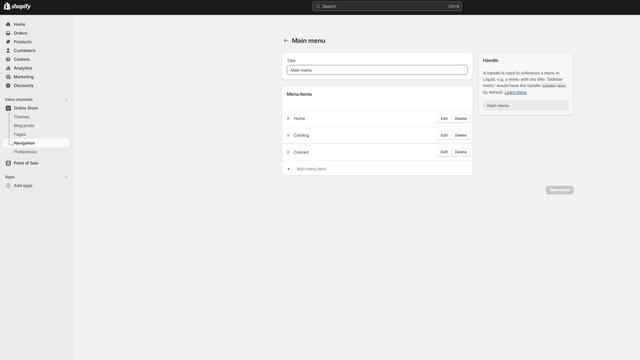Screen dimensions: 640x360
Task: Click the Analytics chart icon
Action: point(8,68)
